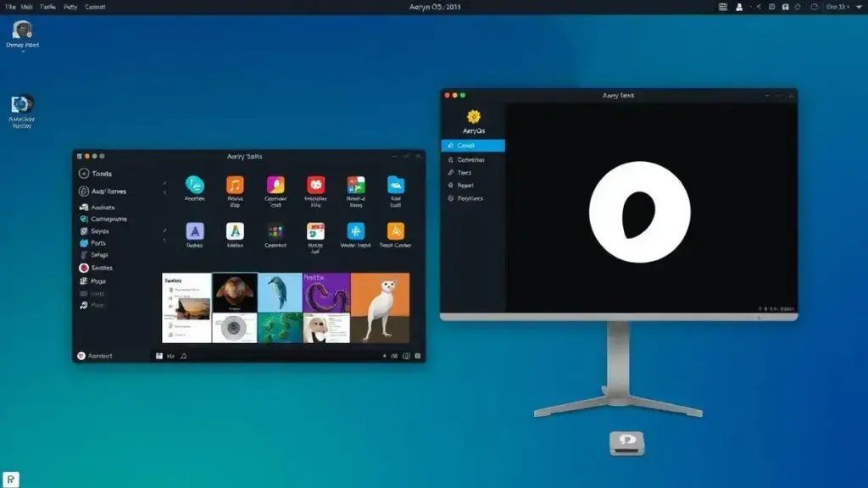Click the bell icon in bottom toolbar
The image size is (868, 488).
(x=184, y=357)
